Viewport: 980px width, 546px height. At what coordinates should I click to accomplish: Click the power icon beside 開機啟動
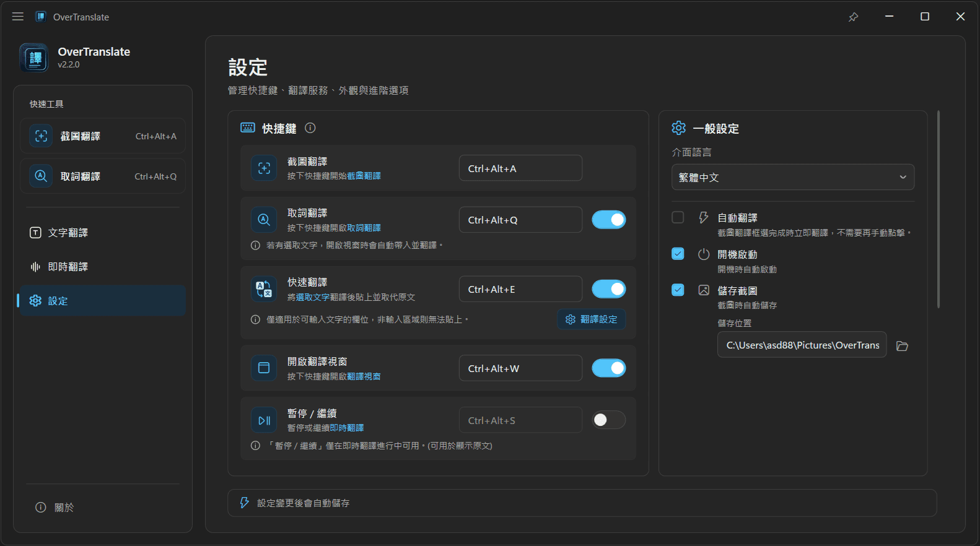click(704, 254)
